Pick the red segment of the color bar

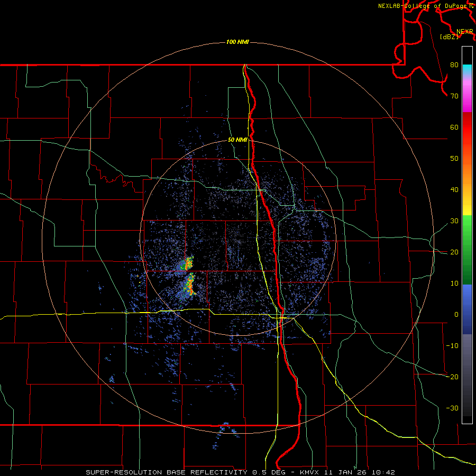click(x=467, y=127)
